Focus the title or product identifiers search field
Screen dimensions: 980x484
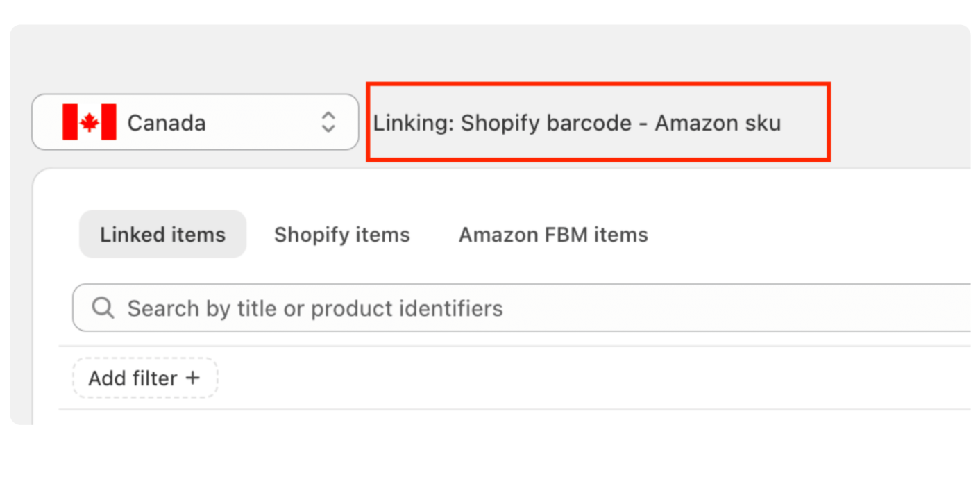pos(521,308)
